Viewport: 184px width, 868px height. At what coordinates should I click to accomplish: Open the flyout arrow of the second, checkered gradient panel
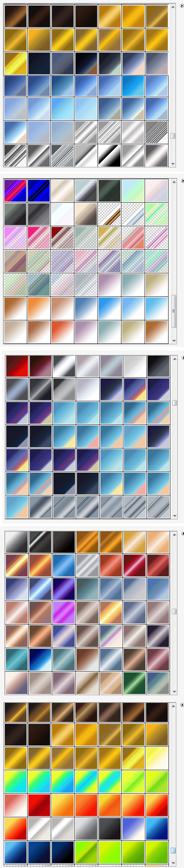[x=182, y=181]
